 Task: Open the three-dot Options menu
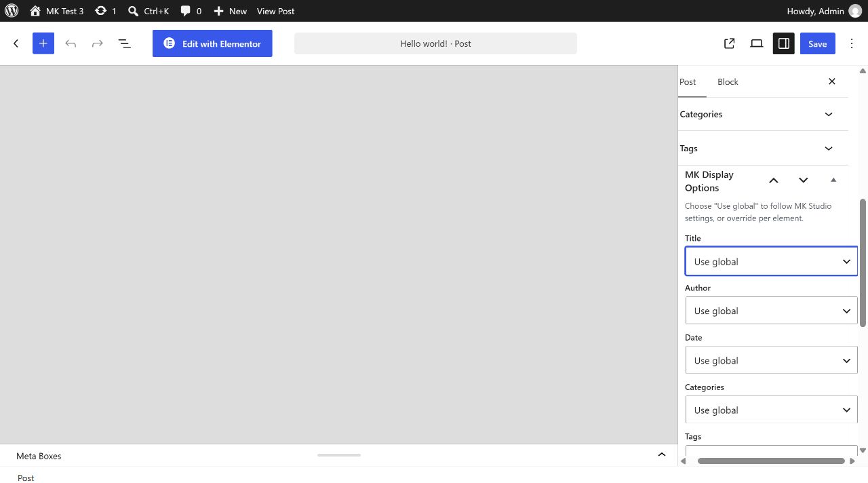pos(852,43)
